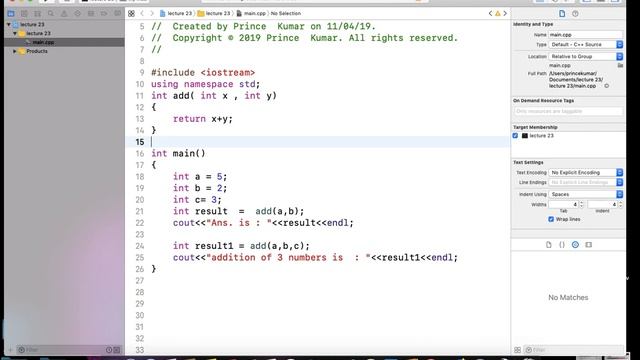The width and height of the screenshot is (640, 360).
Task: Click the 'return x+y;' code line
Action: 203,119
